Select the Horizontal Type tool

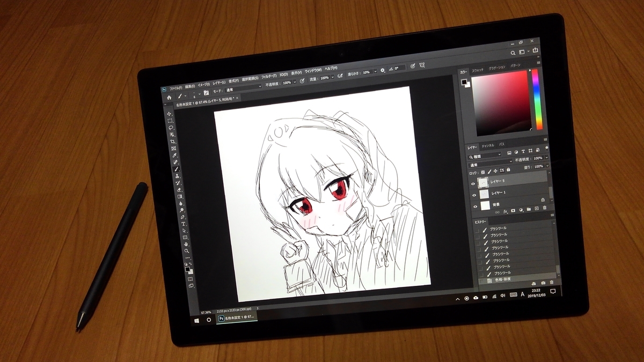(x=184, y=224)
